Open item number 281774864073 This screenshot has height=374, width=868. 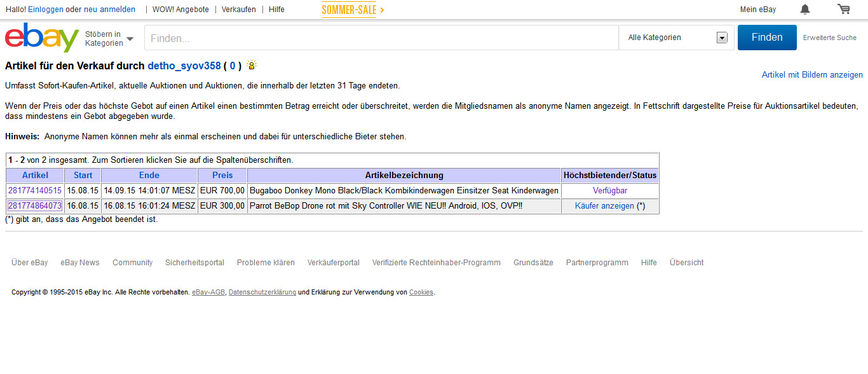(35, 206)
